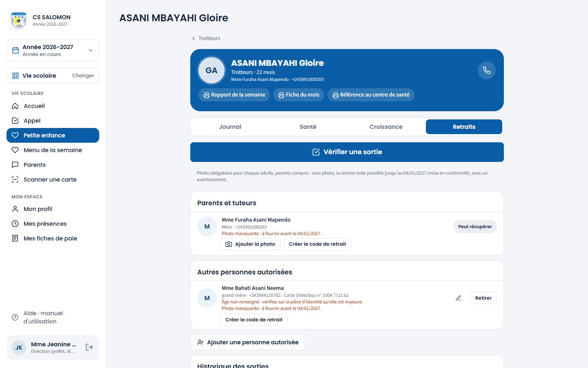Viewport: 588px width, 368px height.
Task: Open Mes présences
Action: [x=53, y=224]
